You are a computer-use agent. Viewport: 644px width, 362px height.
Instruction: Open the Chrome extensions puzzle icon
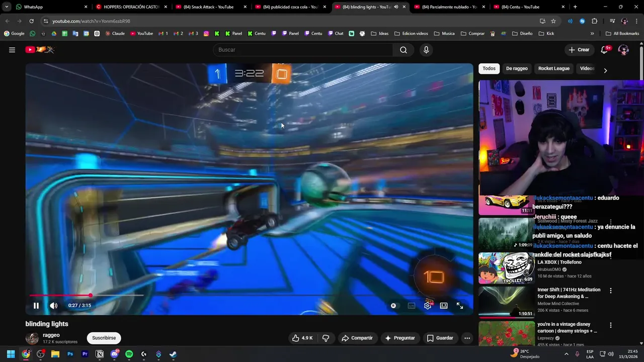[x=594, y=21]
